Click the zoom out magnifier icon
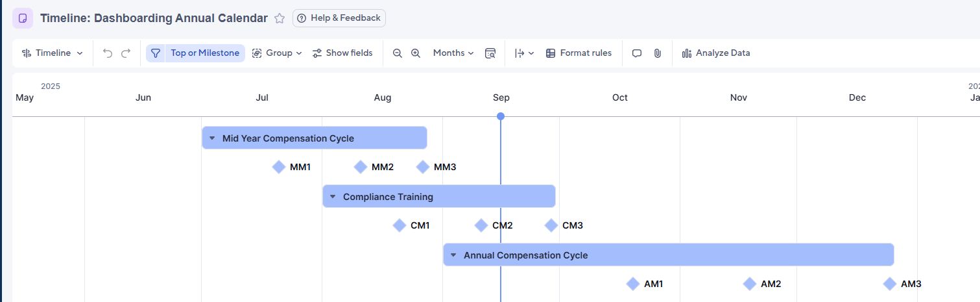The height and width of the screenshot is (302, 980). pyautogui.click(x=398, y=53)
